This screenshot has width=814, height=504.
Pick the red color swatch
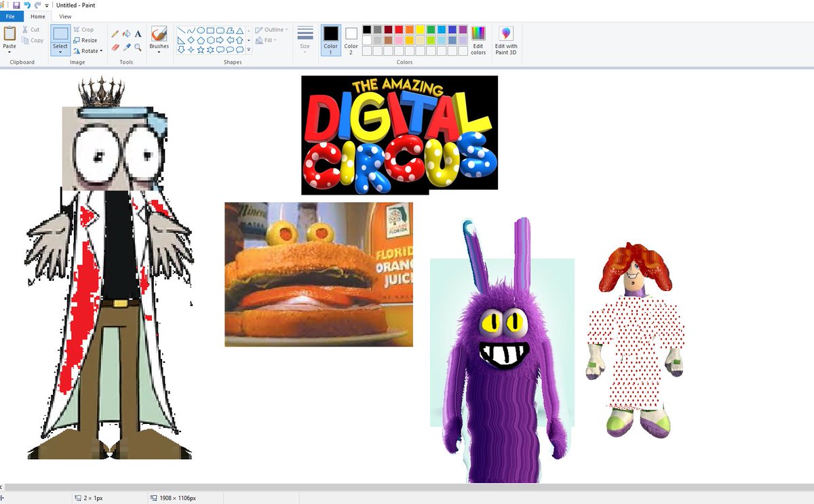[399, 29]
